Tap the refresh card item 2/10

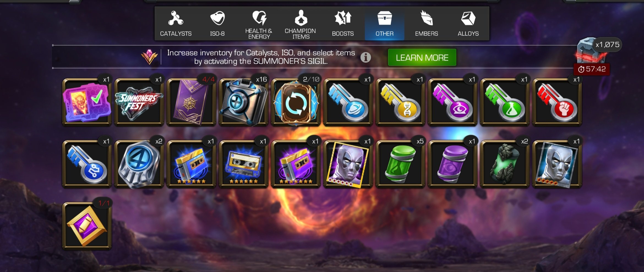point(296,102)
